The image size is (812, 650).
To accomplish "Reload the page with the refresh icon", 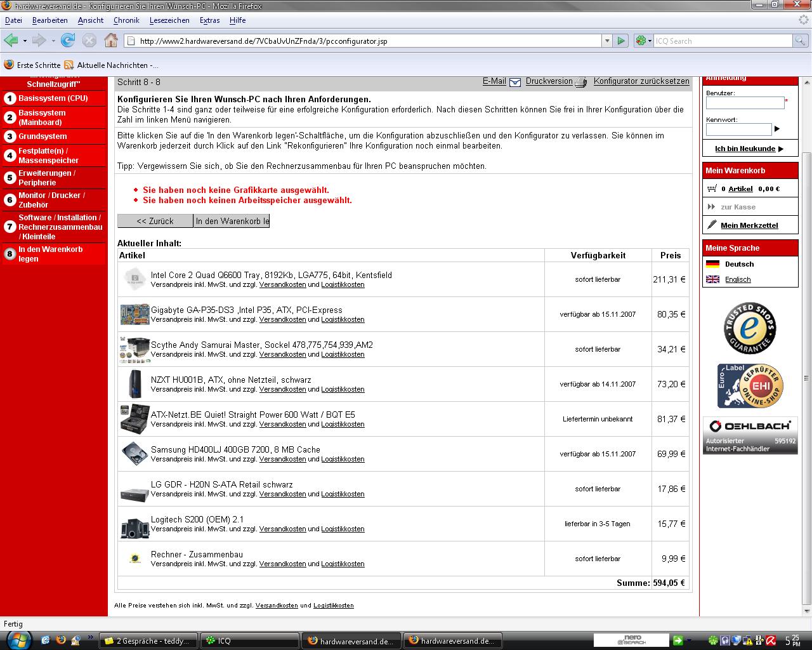I will 68,41.
